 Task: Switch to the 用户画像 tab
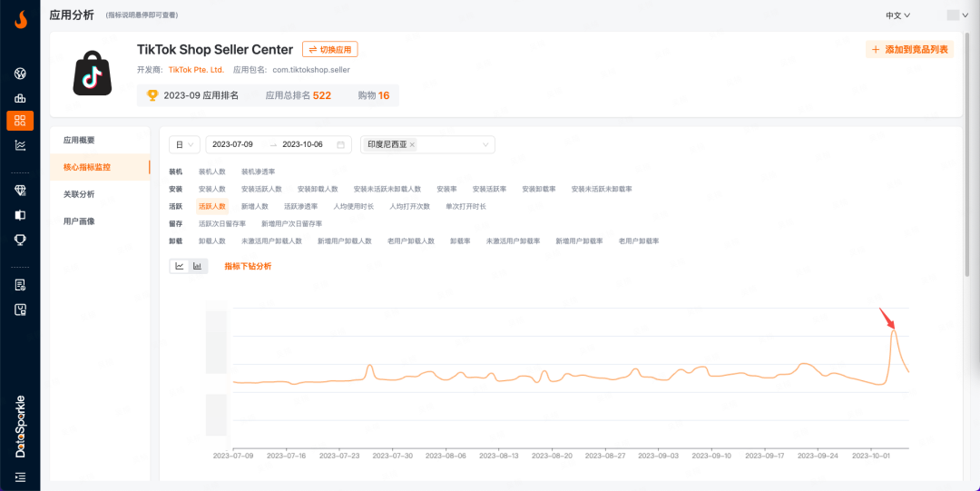79,221
